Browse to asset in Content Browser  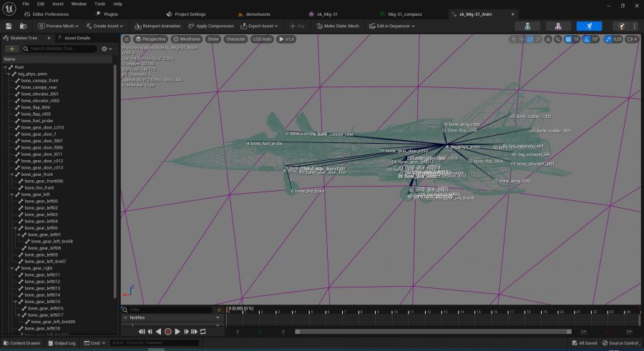point(24,26)
